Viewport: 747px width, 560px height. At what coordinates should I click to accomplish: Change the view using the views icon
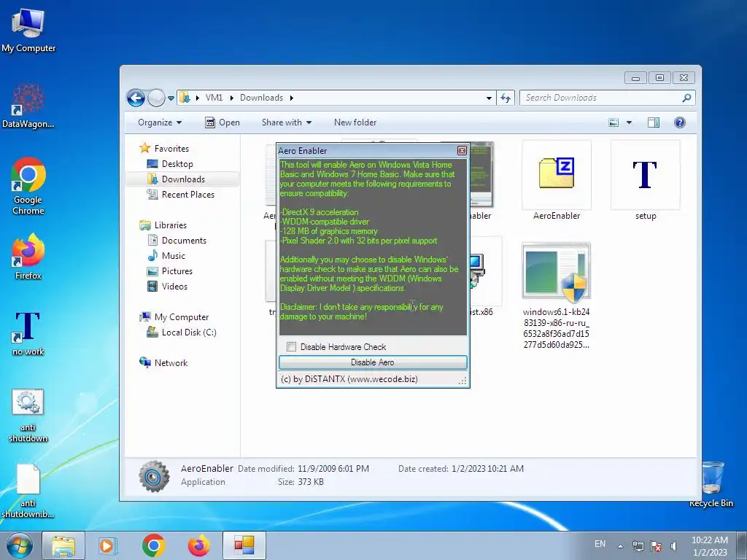click(x=614, y=122)
